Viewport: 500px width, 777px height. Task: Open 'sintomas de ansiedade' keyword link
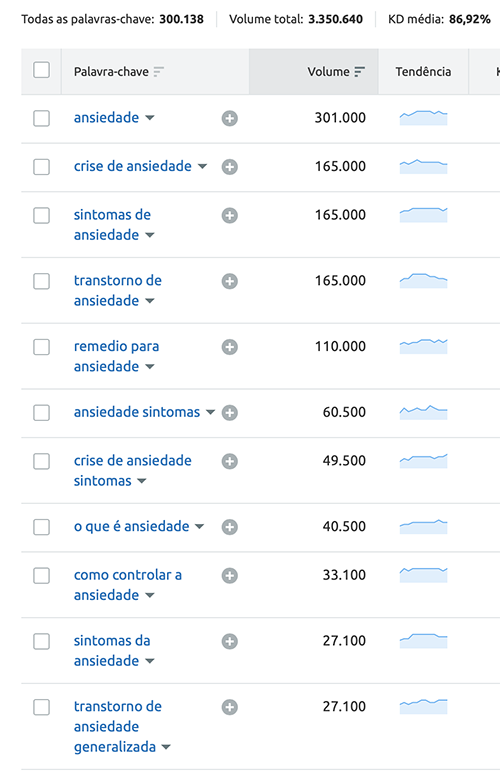coord(112,225)
